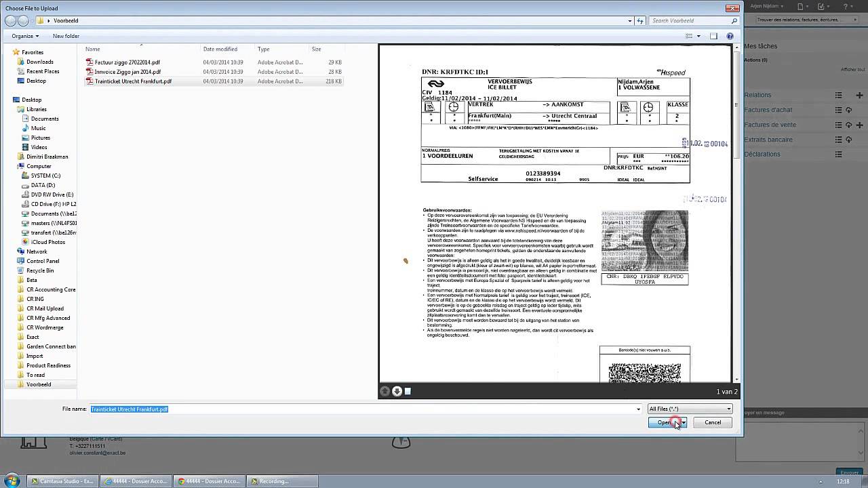Click the Open button
The height and width of the screenshot is (488, 868).
tap(664, 422)
